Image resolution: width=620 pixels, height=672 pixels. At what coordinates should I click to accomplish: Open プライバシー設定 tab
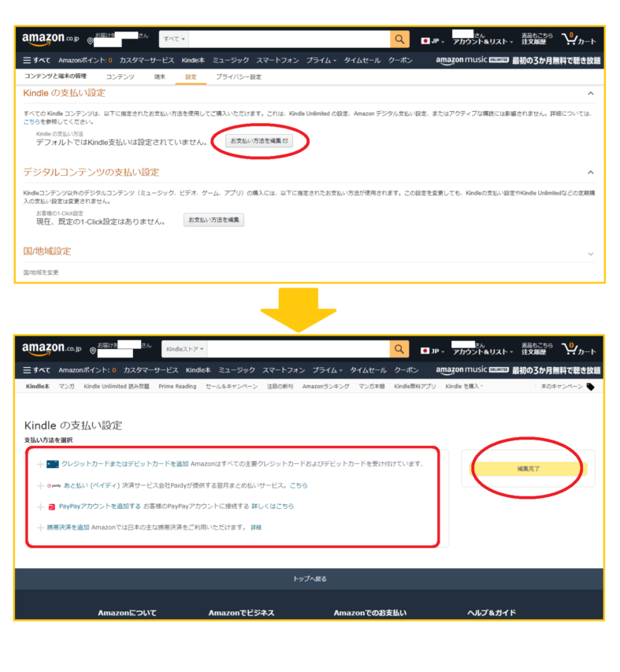(239, 77)
